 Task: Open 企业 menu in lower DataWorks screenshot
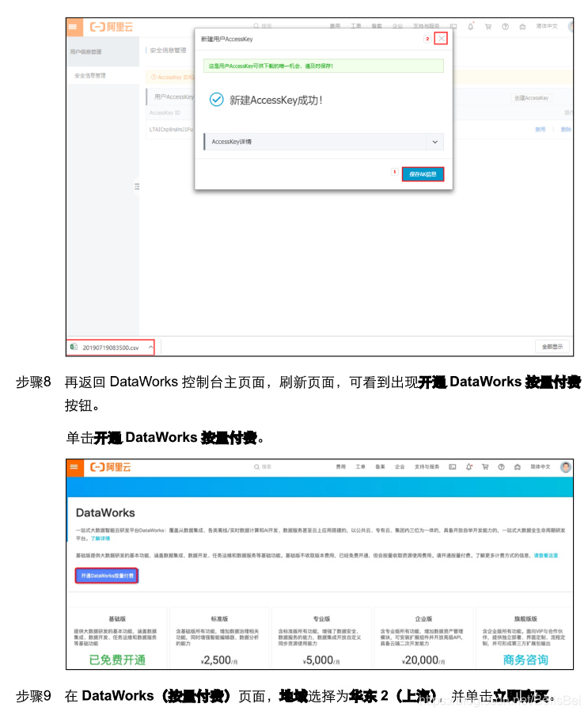click(400, 467)
